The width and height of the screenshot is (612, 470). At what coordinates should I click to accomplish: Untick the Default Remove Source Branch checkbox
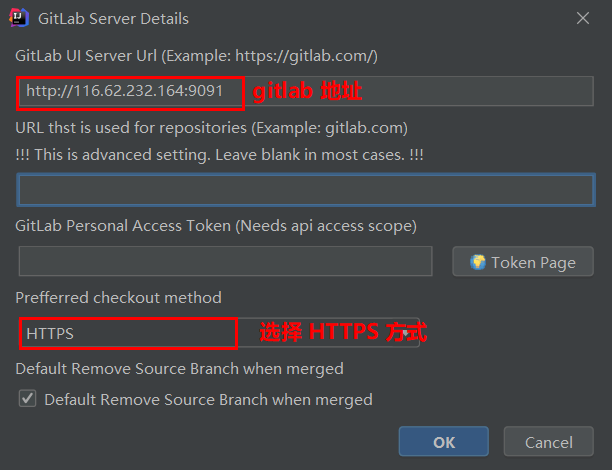click(27, 399)
